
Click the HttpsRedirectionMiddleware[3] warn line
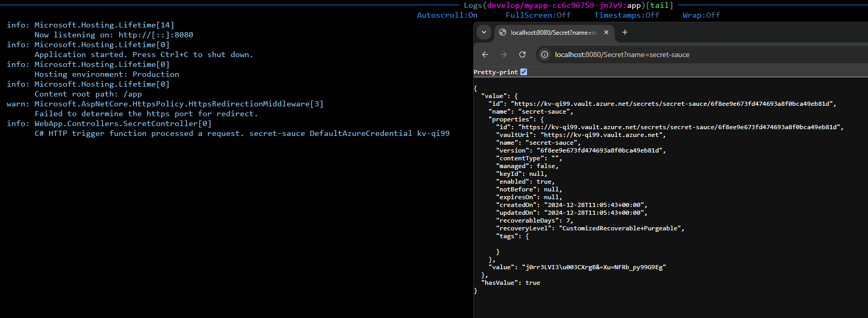pyautogui.click(x=165, y=104)
